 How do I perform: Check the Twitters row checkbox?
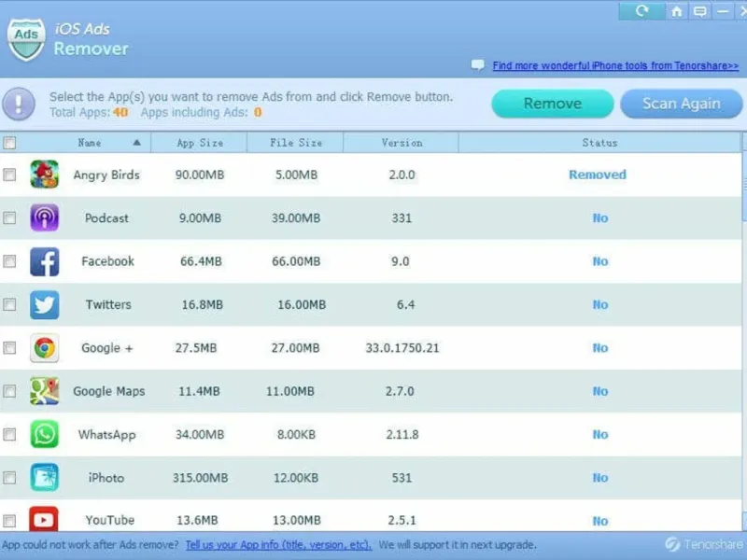point(9,305)
